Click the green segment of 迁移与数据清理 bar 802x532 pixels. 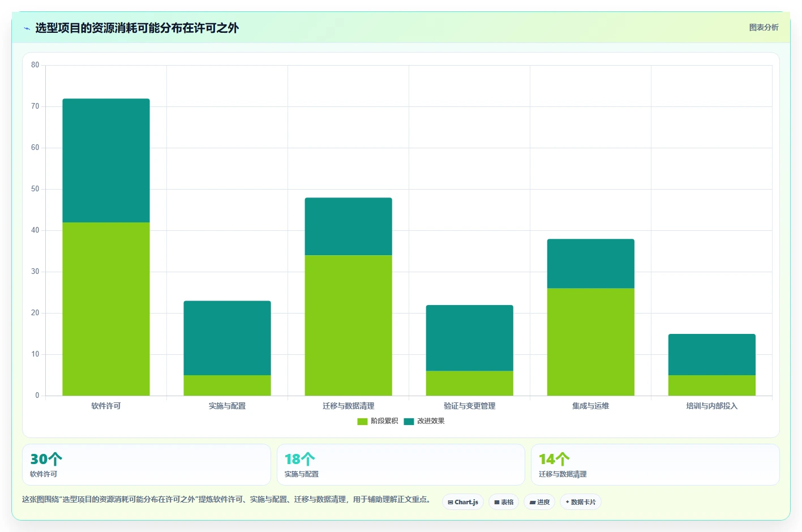click(x=348, y=325)
